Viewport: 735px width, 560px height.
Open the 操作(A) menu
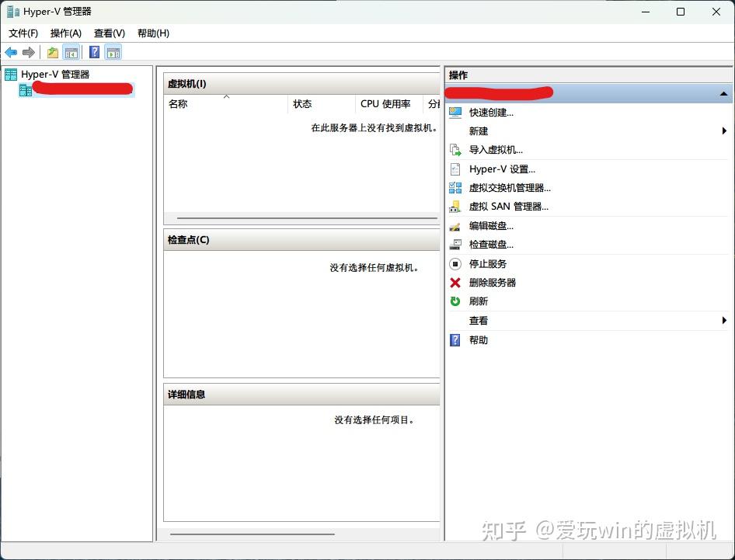click(65, 33)
